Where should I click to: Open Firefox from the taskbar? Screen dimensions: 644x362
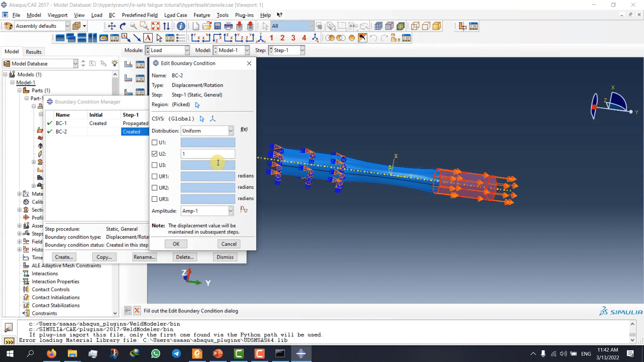(x=52, y=354)
